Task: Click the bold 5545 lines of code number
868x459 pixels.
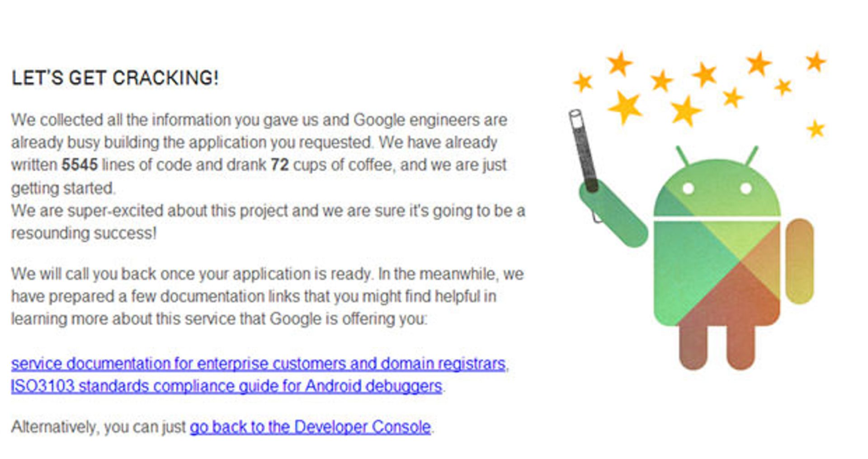Action: click(x=80, y=165)
